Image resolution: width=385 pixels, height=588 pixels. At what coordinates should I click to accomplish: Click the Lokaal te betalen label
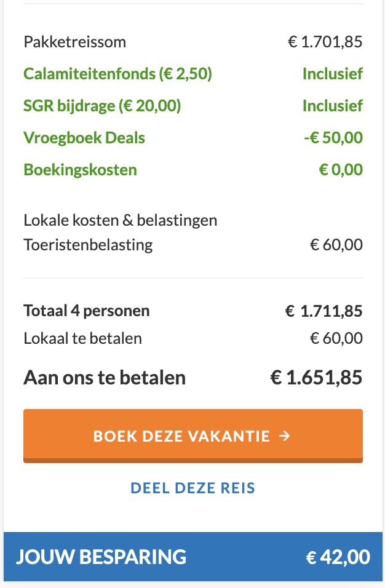point(82,338)
